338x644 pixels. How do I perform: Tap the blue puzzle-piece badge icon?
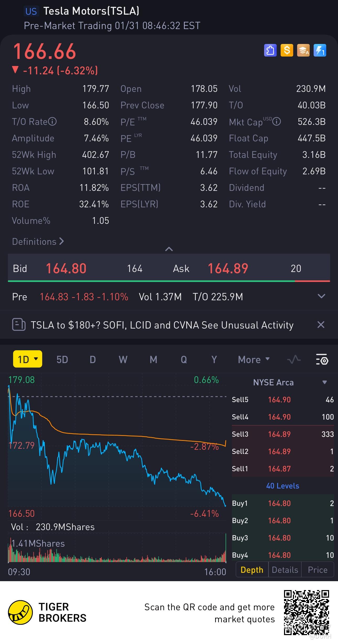tap(270, 50)
